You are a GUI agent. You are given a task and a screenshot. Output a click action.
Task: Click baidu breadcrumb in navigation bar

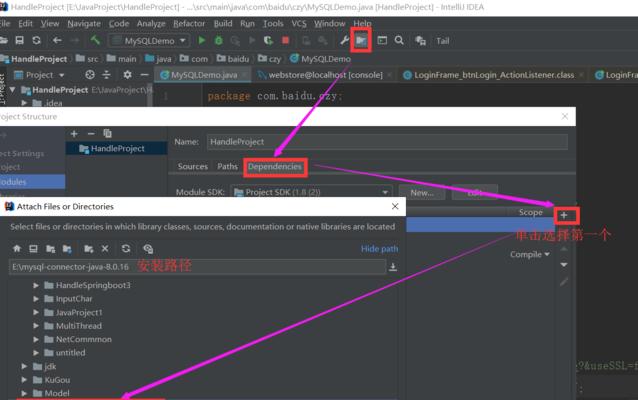click(233, 59)
